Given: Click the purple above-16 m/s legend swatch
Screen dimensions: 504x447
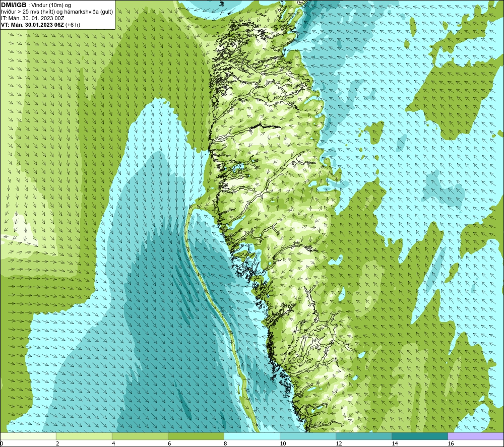Looking at the screenshot, I should point(476,436).
